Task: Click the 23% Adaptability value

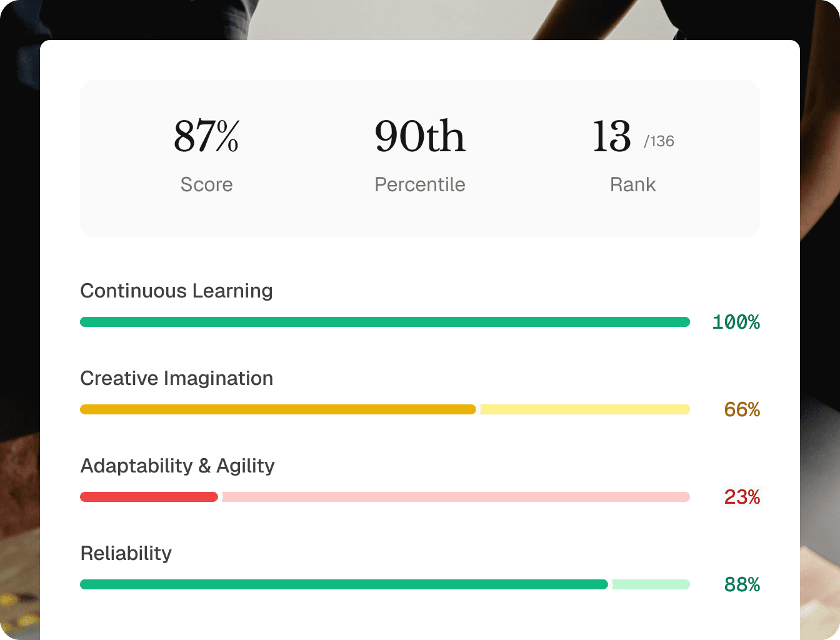Action: tap(742, 497)
